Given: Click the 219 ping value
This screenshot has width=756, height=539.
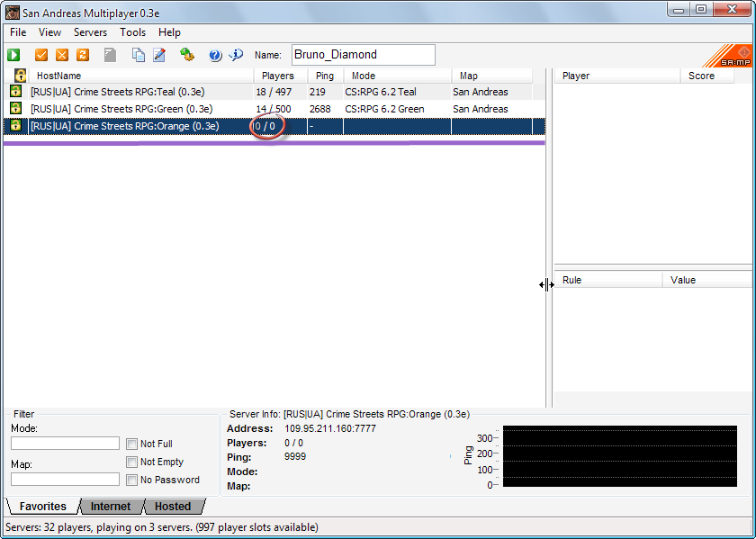Looking at the screenshot, I should click(x=317, y=92).
